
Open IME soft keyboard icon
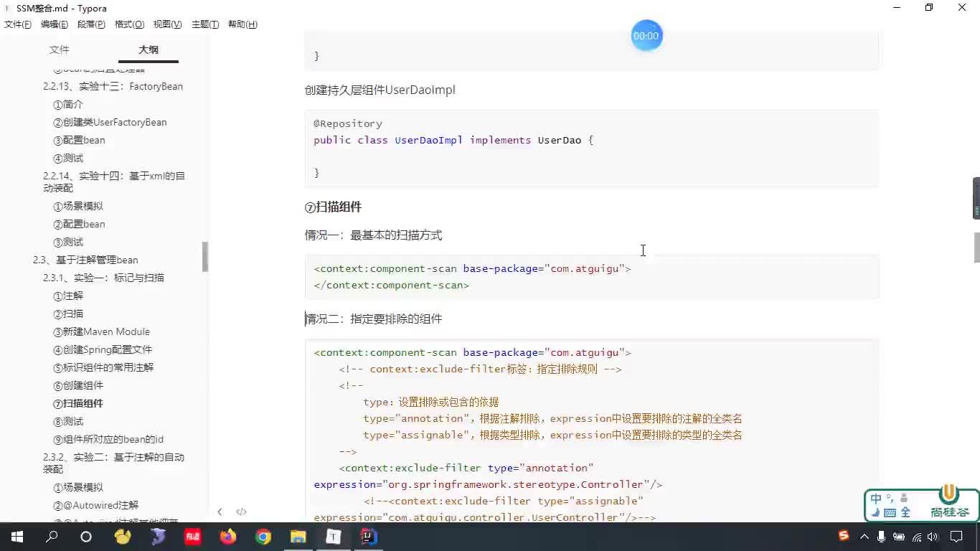(x=890, y=512)
